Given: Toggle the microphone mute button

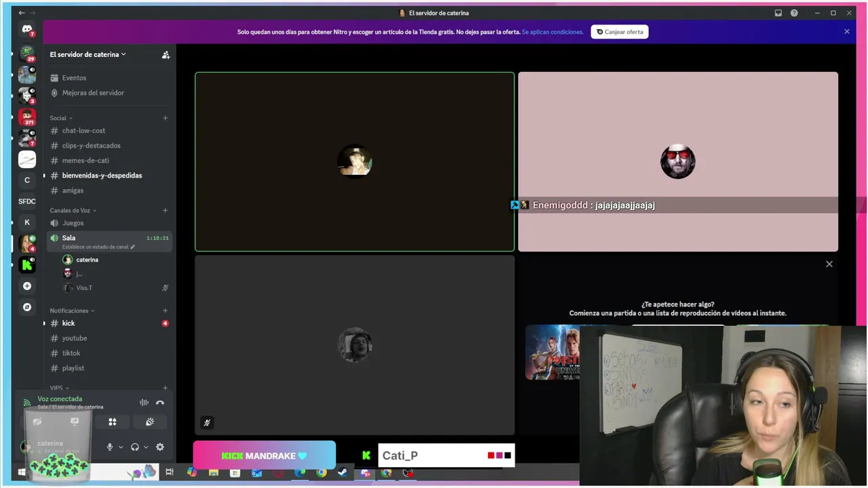Looking at the screenshot, I should coord(109,447).
